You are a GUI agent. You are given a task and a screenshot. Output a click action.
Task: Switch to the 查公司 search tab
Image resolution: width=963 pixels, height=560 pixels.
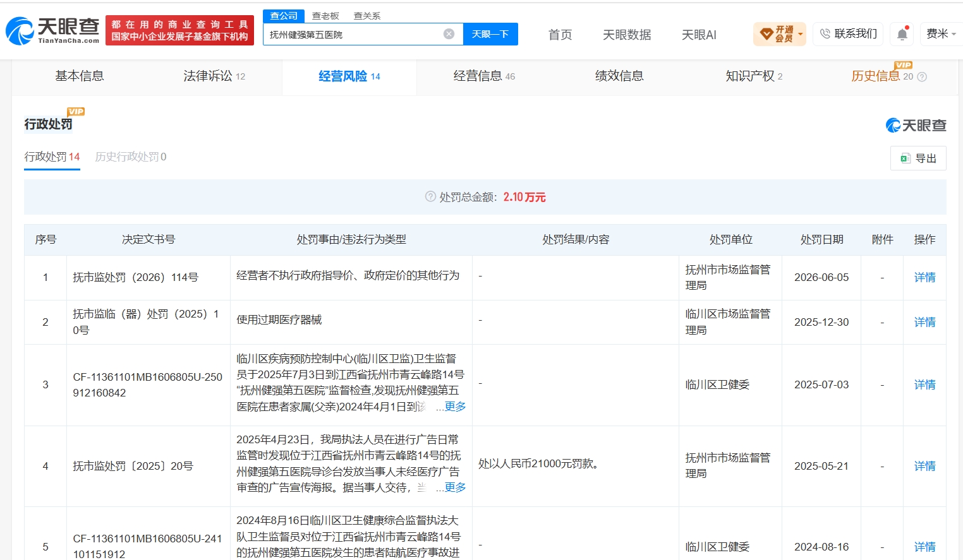(284, 16)
